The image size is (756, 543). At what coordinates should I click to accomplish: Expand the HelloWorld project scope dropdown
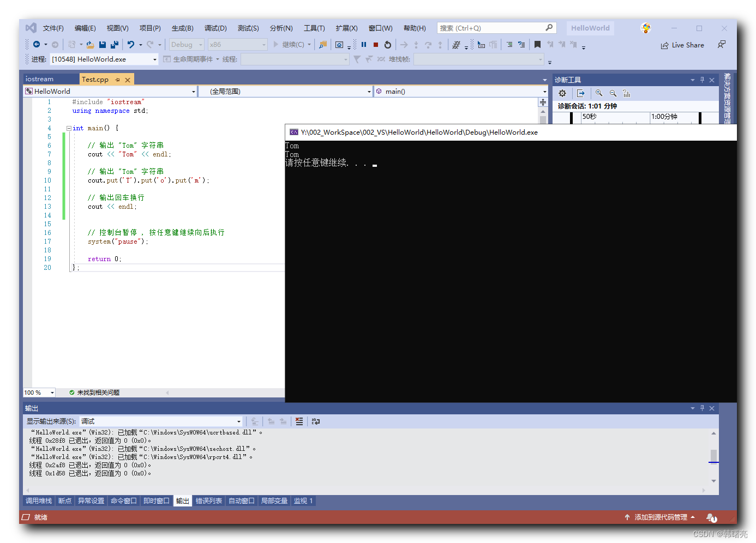[194, 92]
